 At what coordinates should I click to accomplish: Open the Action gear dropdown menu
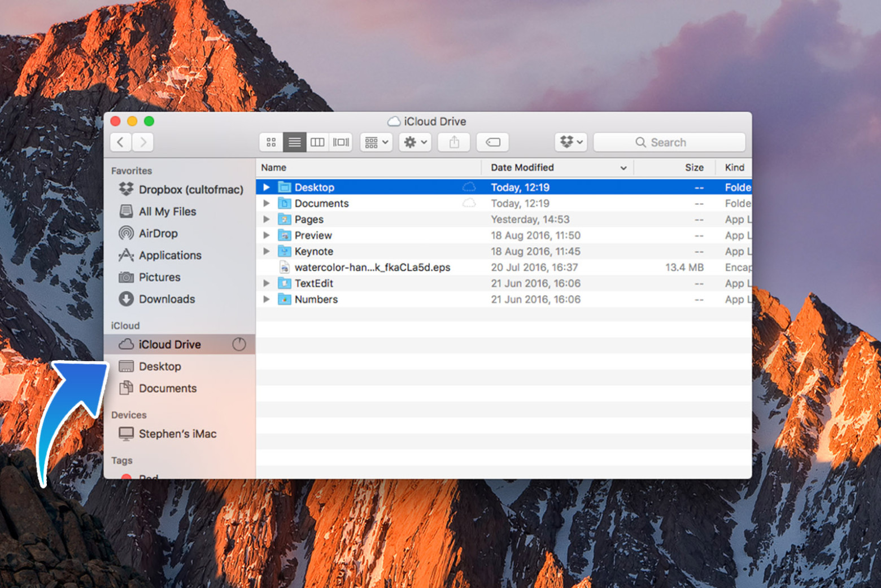[415, 142]
